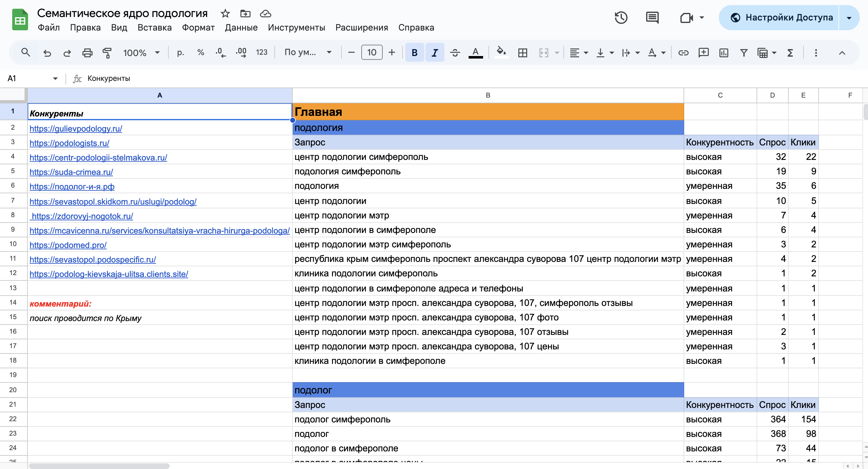868x469 pixels.
Task: Open the 100% zoom dropdown
Action: pyautogui.click(x=141, y=53)
